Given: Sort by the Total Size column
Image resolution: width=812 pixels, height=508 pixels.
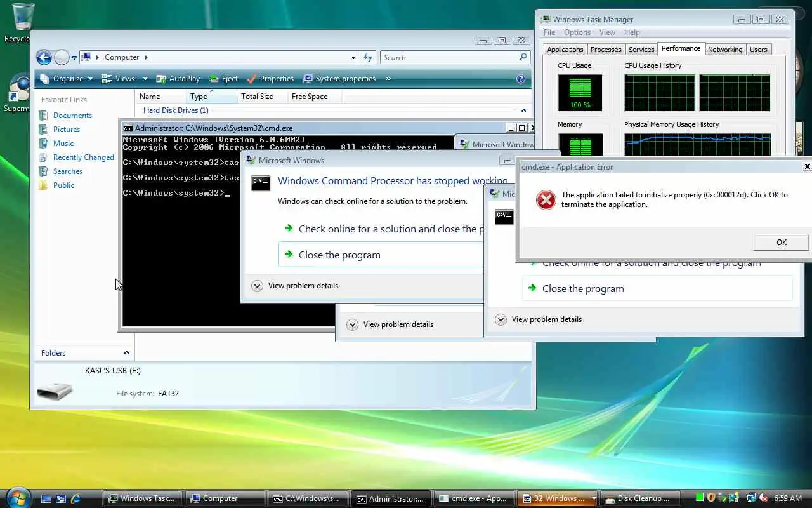Looking at the screenshot, I should pos(262,97).
